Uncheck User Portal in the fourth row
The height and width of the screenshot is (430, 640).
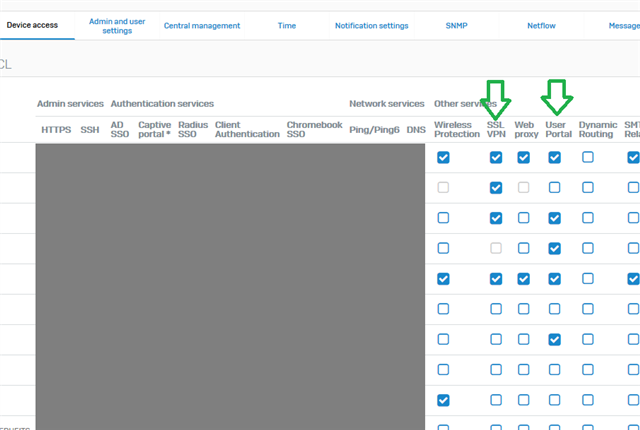pos(554,248)
